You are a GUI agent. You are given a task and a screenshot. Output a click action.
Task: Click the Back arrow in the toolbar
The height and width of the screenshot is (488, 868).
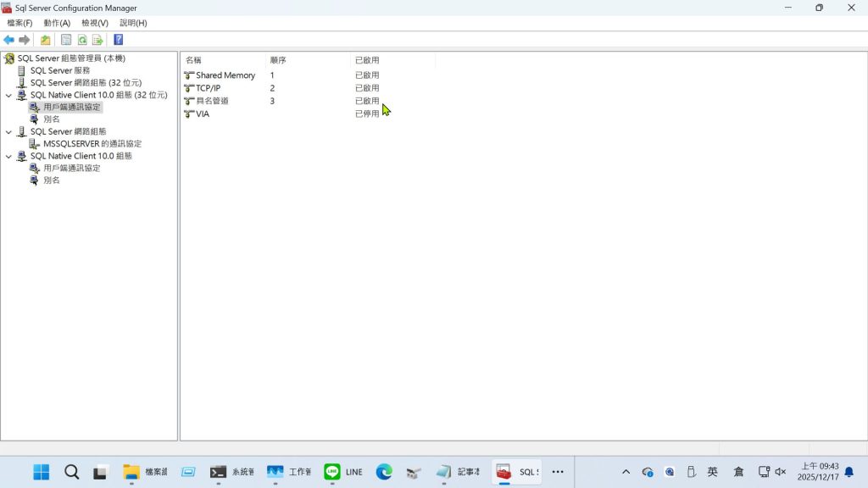click(9, 40)
